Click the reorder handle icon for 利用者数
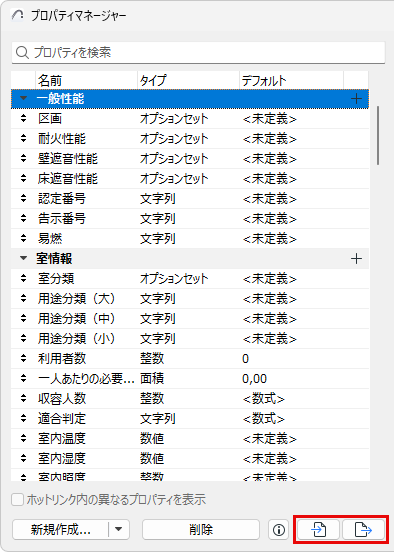The height and width of the screenshot is (552, 394). [24, 358]
